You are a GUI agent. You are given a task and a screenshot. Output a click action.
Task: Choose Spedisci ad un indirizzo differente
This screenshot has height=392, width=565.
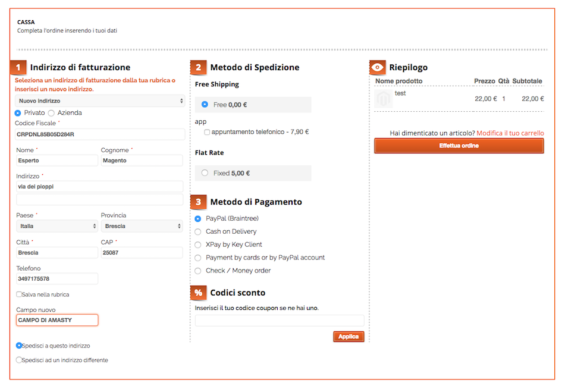(x=19, y=359)
